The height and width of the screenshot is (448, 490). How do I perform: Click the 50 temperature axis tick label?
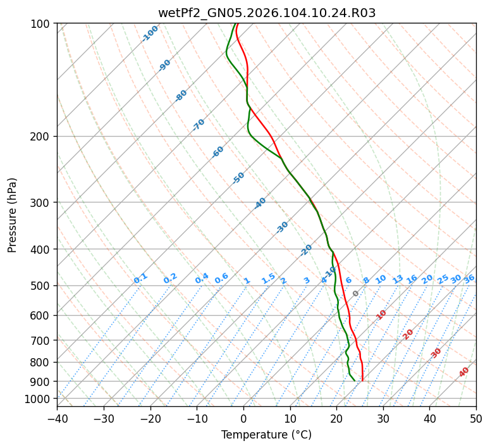[476, 418]
